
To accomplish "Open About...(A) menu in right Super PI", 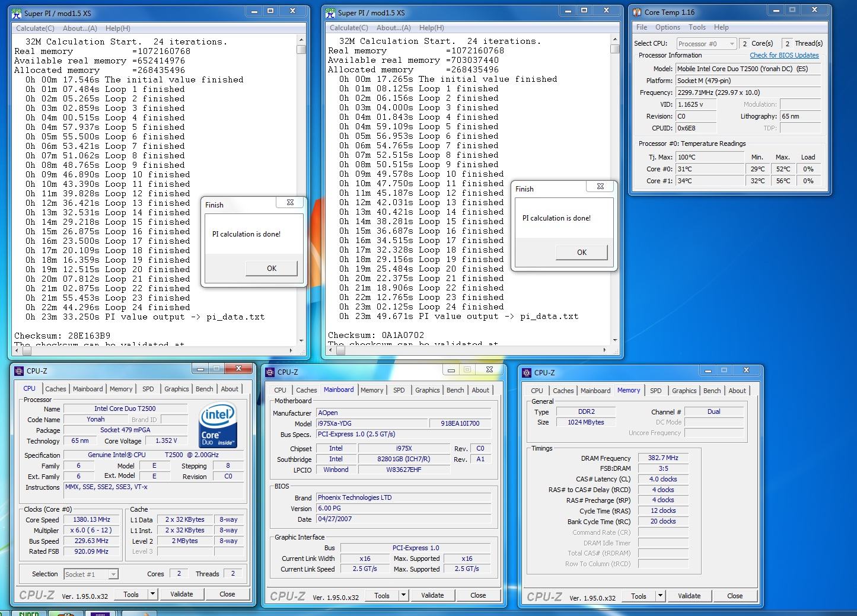I will click(x=394, y=28).
